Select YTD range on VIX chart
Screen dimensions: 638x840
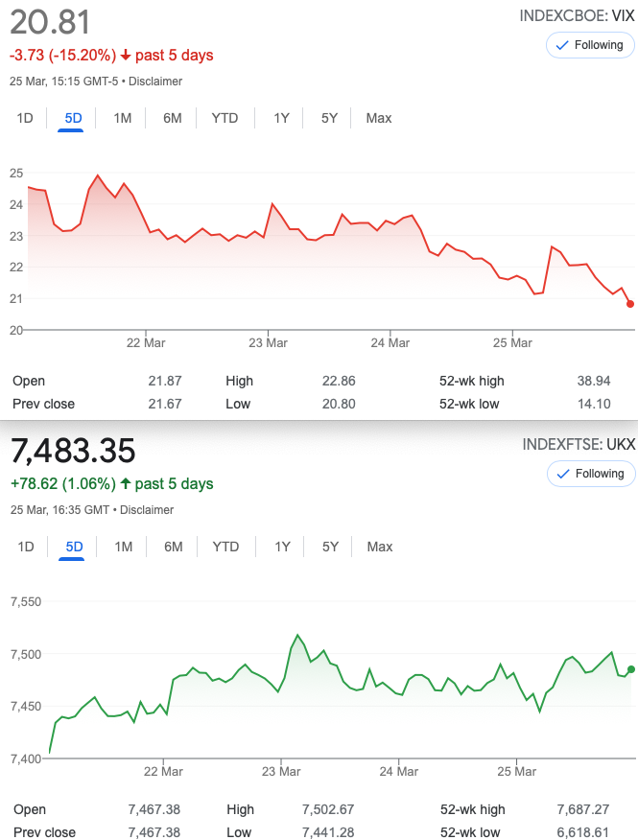(x=224, y=118)
